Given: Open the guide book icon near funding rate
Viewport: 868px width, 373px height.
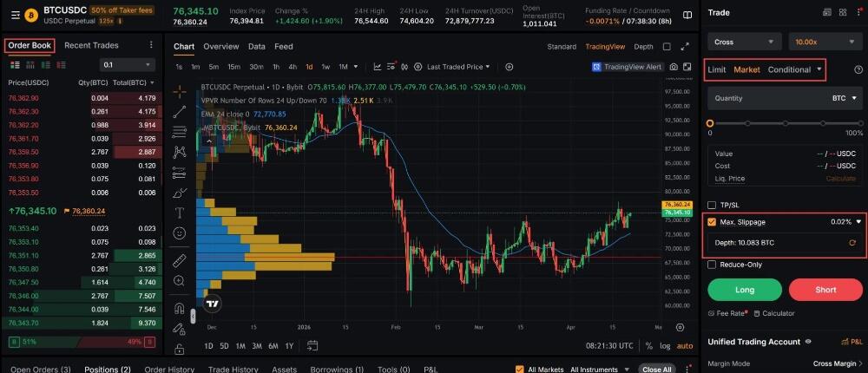Looking at the screenshot, I should 687,15.
